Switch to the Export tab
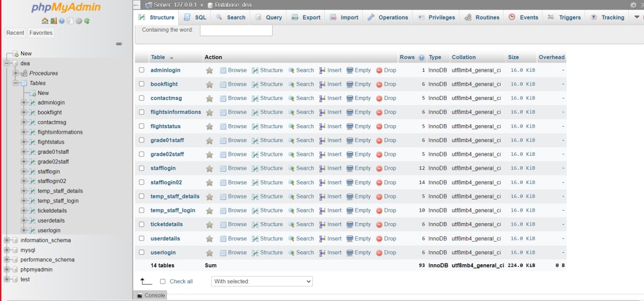644x301 pixels. [x=306, y=17]
